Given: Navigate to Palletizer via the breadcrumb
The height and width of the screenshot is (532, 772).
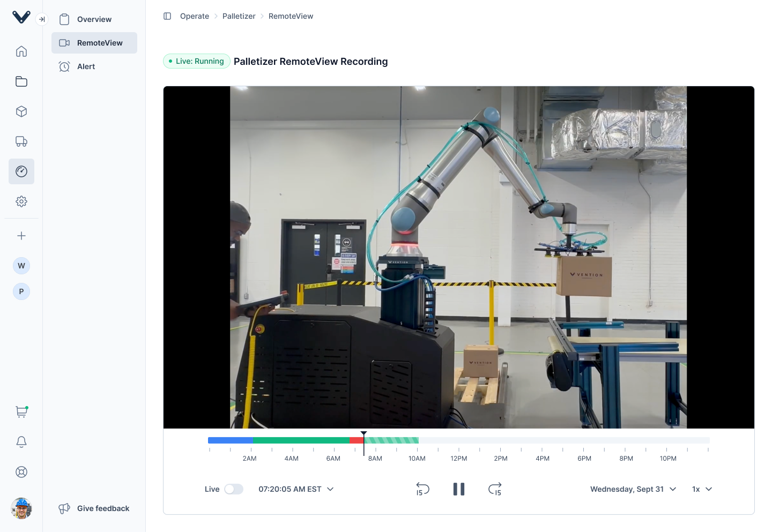Looking at the screenshot, I should [x=239, y=16].
